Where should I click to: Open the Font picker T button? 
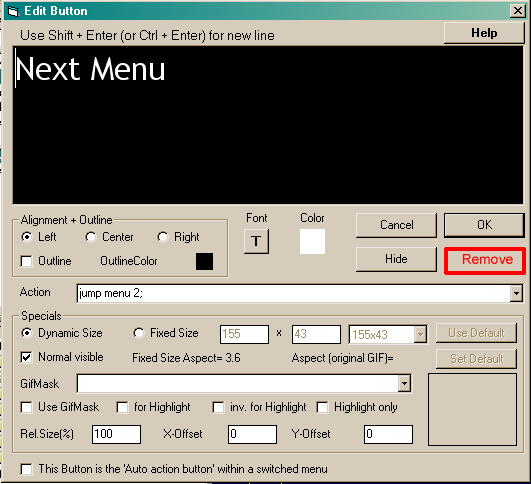pyautogui.click(x=256, y=241)
